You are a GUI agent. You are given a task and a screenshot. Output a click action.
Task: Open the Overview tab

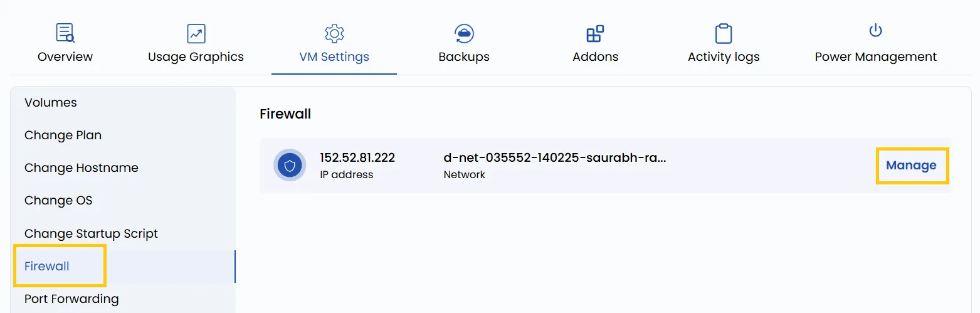pos(65,56)
